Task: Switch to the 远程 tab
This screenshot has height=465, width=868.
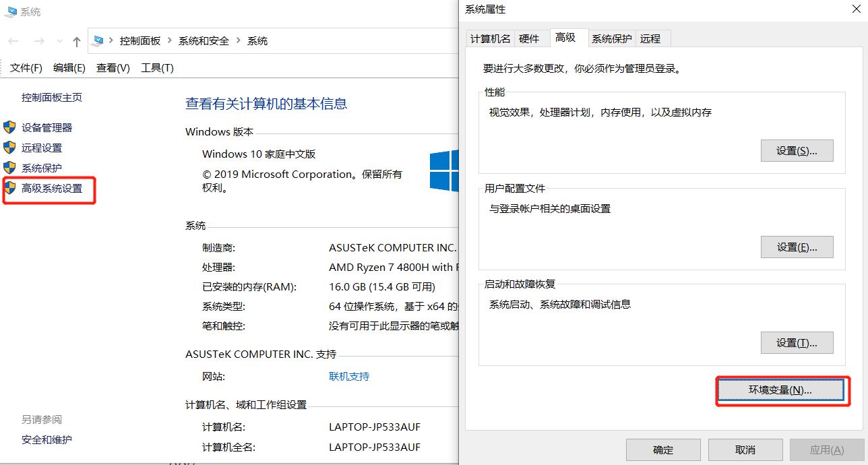Action: (651, 38)
